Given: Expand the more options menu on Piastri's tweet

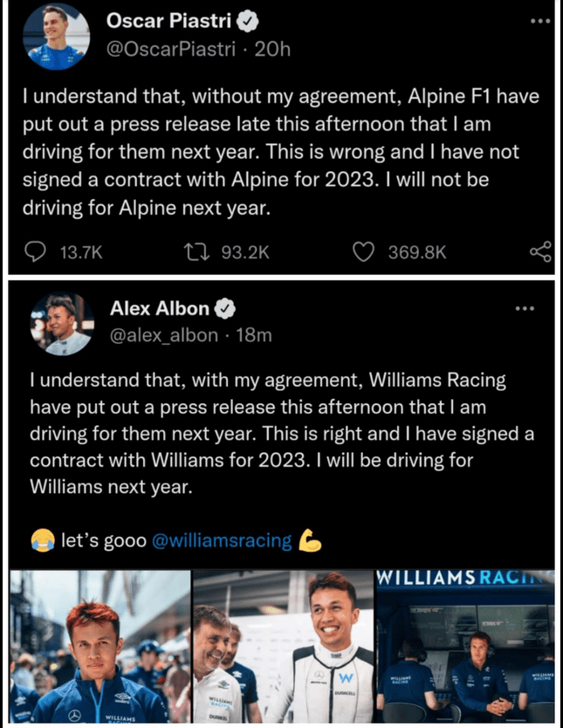Looking at the screenshot, I should (539, 19).
